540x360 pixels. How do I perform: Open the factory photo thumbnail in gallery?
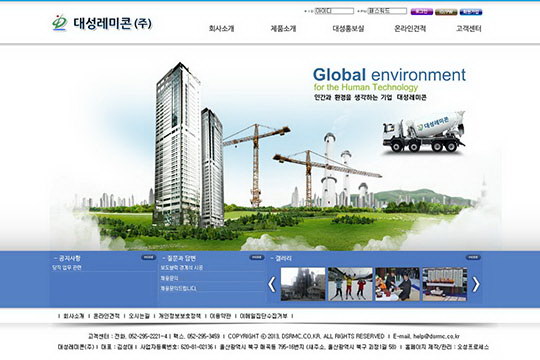pos(303,284)
